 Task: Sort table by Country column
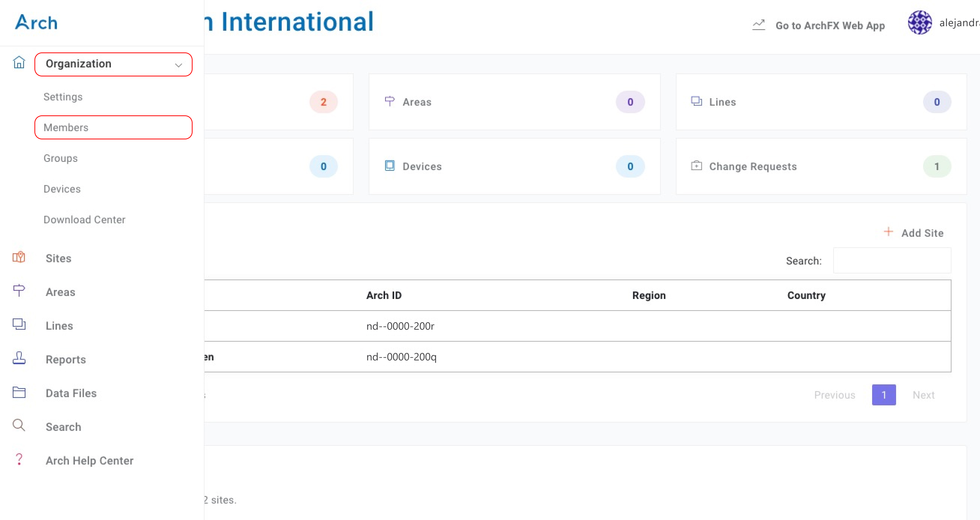pyautogui.click(x=807, y=296)
